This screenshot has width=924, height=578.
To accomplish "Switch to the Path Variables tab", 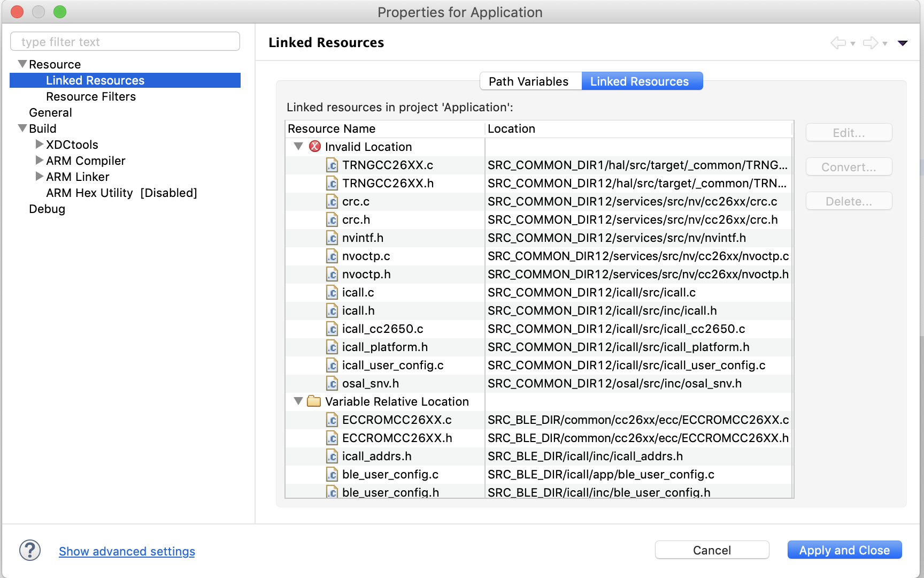I will pyautogui.click(x=530, y=81).
